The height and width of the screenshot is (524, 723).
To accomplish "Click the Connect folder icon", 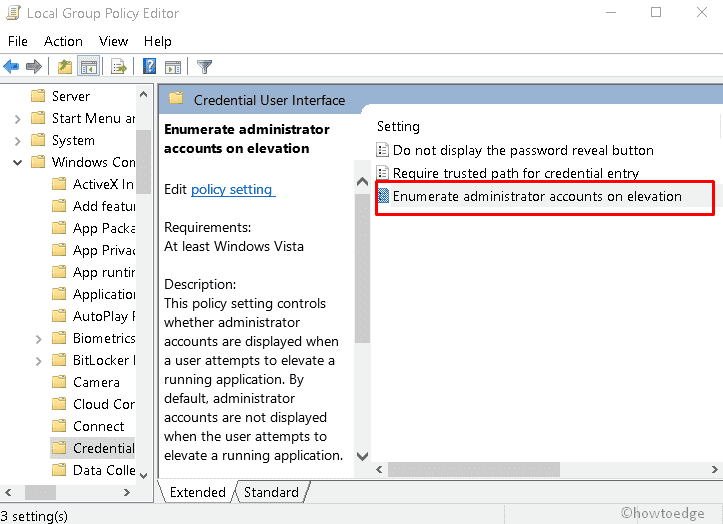I will 59,425.
